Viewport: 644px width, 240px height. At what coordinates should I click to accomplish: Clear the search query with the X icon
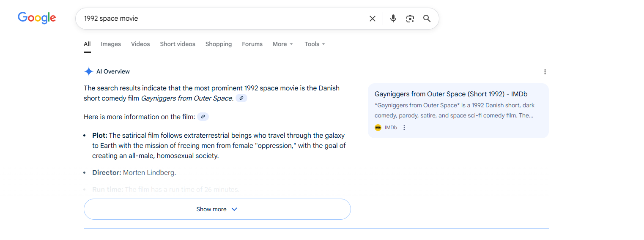tap(373, 19)
